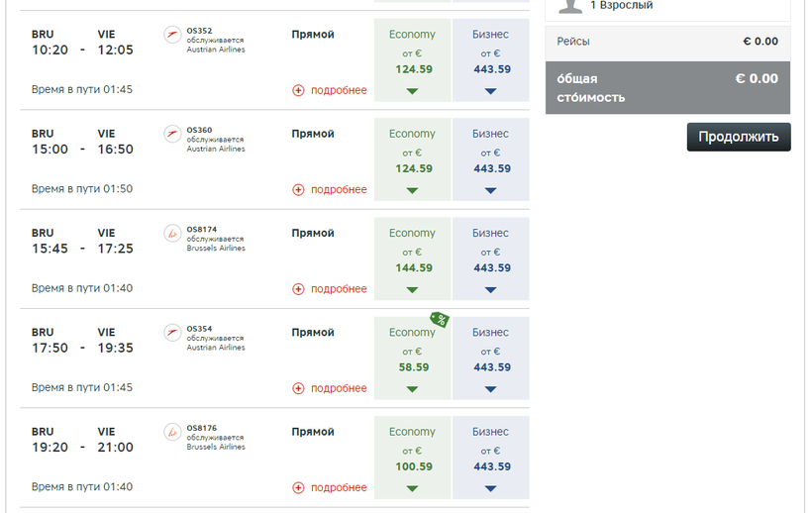Click the Austrian Airlines logo for flight OS352
812x513 pixels.
173,36
